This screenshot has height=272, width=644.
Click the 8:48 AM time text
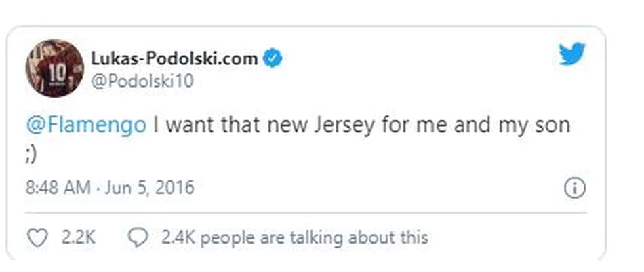pos(58,188)
